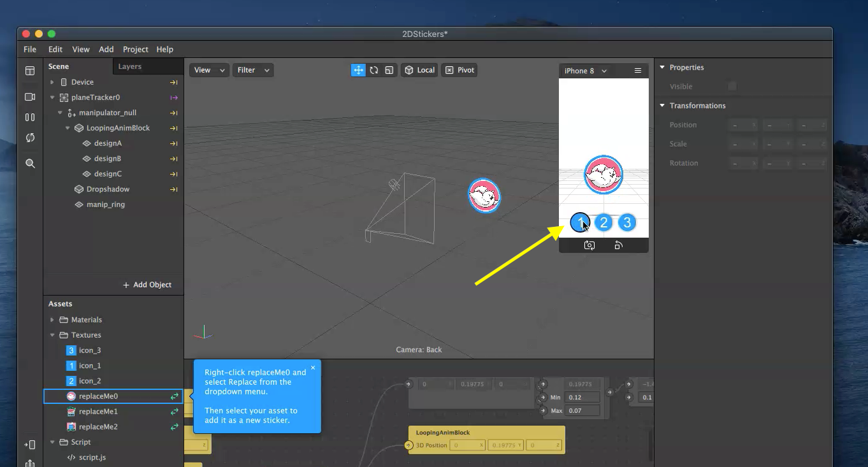Close the blue tutorial tooltip
The height and width of the screenshot is (467, 868).
point(313,368)
